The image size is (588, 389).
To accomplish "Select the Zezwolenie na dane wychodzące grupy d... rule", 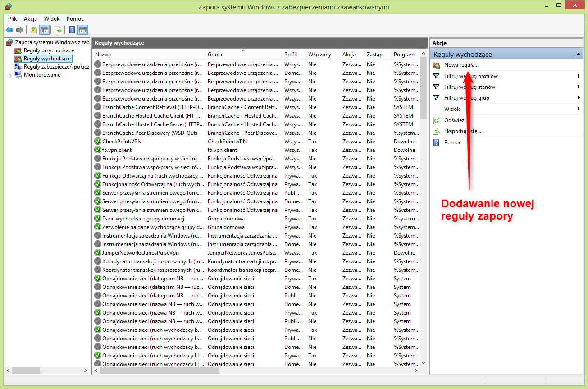I will pyautogui.click(x=152, y=227).
